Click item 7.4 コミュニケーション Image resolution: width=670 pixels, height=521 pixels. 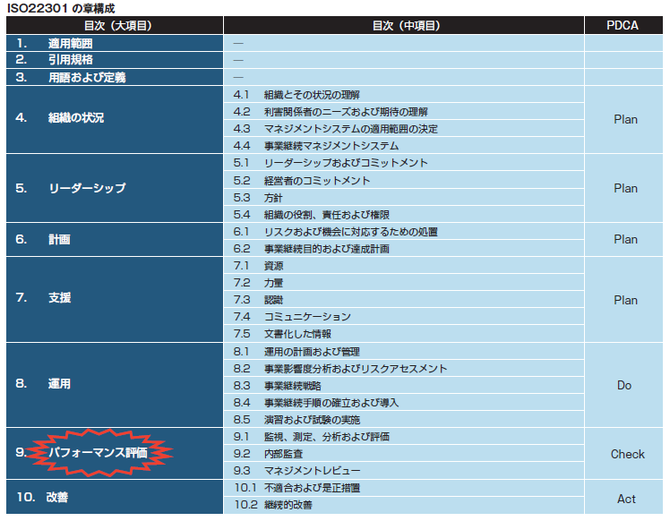(300, 316)
